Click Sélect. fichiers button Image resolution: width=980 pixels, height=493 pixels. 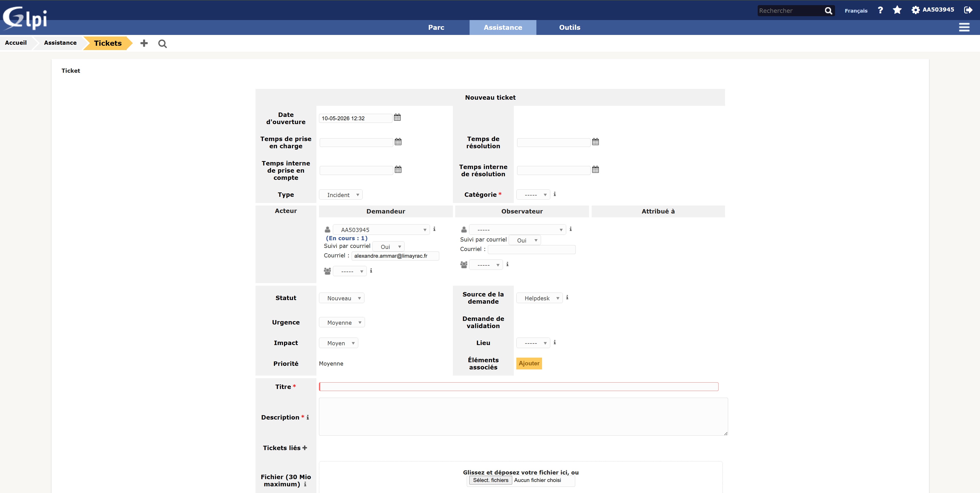tap(490, 480)
